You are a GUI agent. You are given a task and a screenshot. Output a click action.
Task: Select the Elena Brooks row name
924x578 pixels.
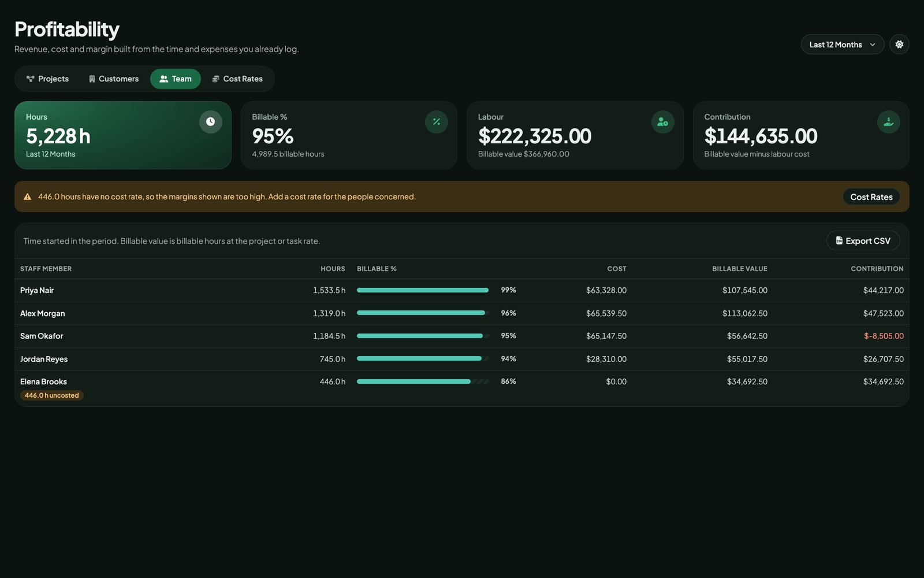click(43, 381)
